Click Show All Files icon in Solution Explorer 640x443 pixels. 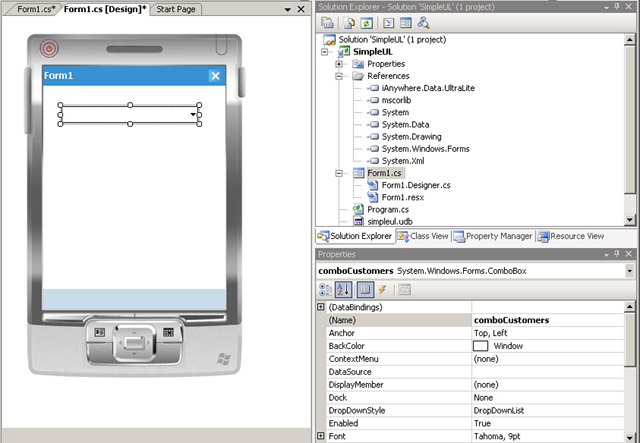349,23
